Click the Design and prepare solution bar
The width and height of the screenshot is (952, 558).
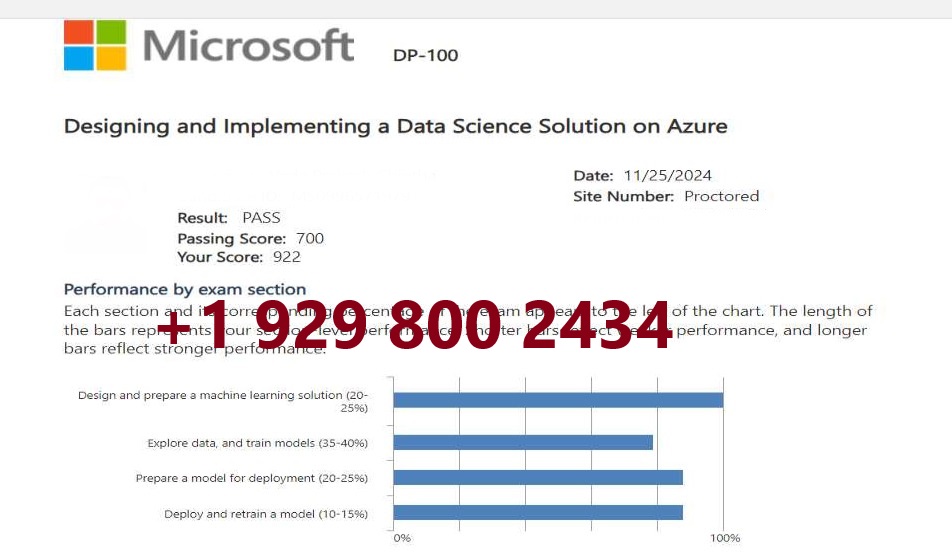(559, 400)
